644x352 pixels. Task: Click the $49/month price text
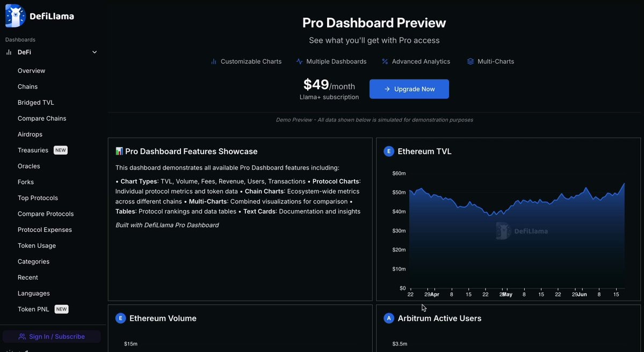tap(329, 85)
